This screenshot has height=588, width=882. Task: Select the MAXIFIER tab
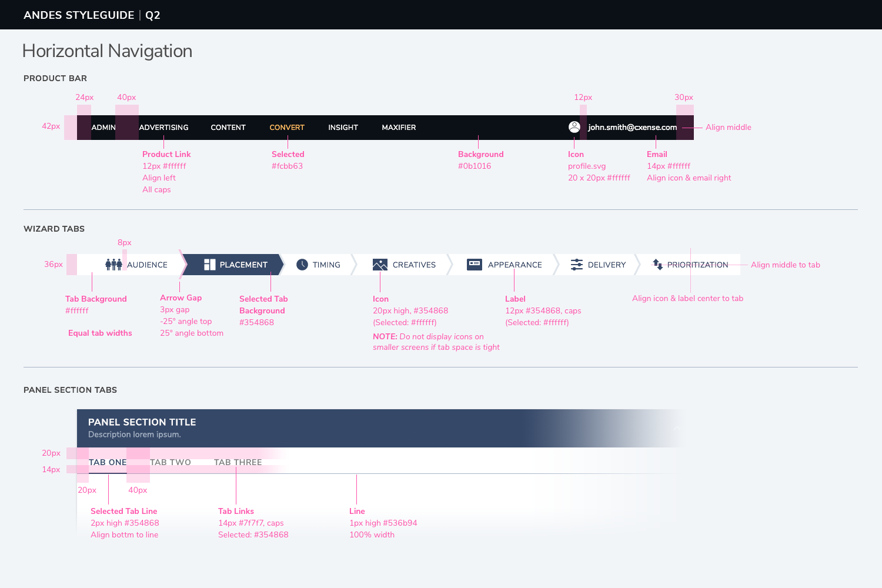coord(399,127)
